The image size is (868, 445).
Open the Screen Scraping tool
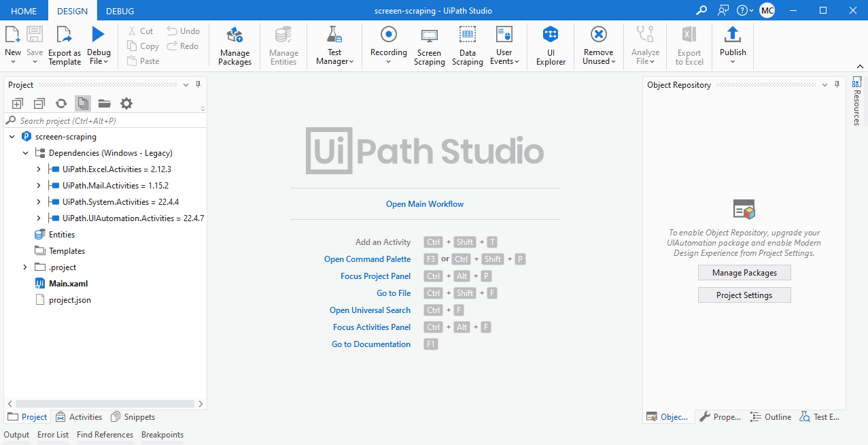(429, 46)
